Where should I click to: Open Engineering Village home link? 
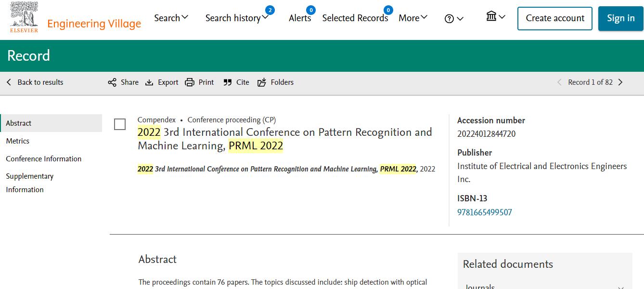(x=94, y=24)
